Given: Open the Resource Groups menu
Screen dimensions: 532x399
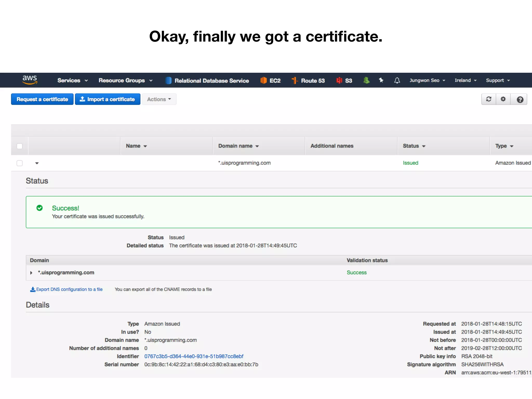Looking at the screenshot, I should coord(125,81).
